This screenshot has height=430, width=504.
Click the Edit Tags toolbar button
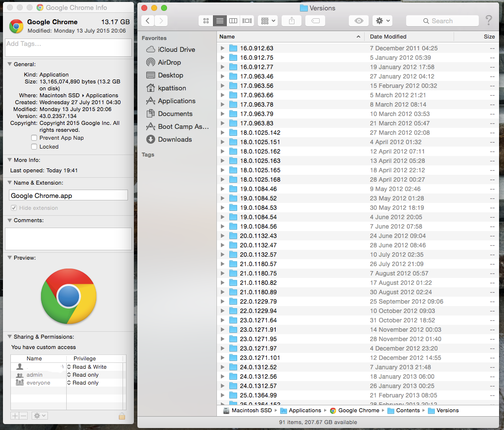315,21
